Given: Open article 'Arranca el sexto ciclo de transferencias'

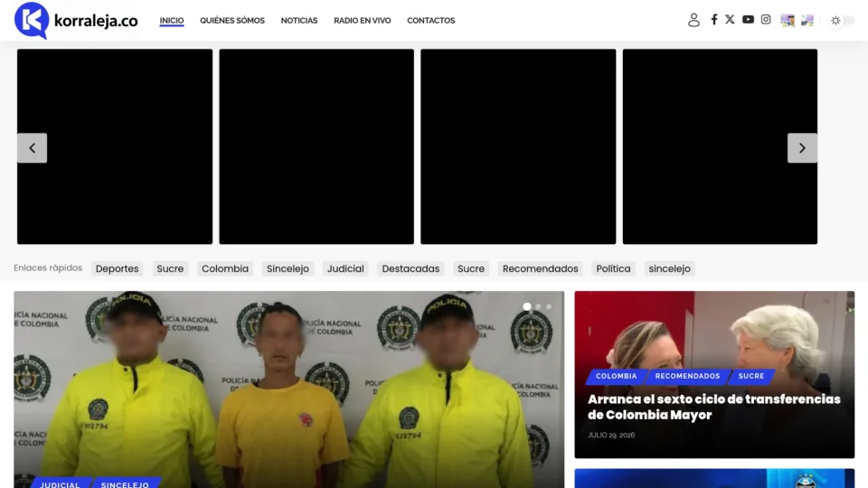Looking at the screenshot, I should tap(714, 407).
